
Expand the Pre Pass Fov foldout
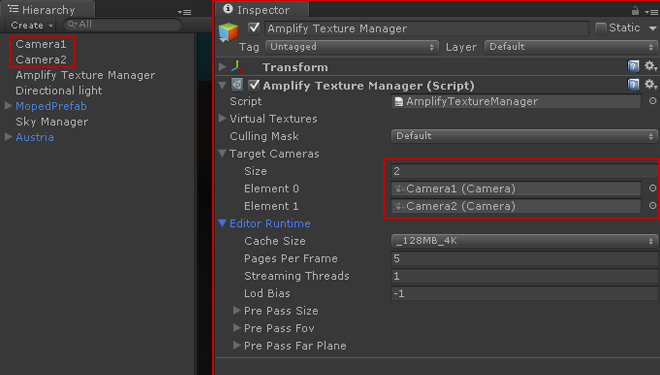237,327
